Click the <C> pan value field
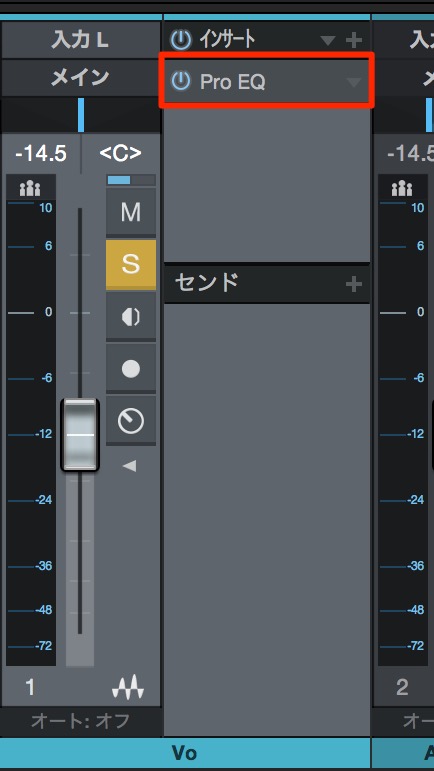Screen dimensions: 434x771 pyautogui.click(x=121, y=154)
